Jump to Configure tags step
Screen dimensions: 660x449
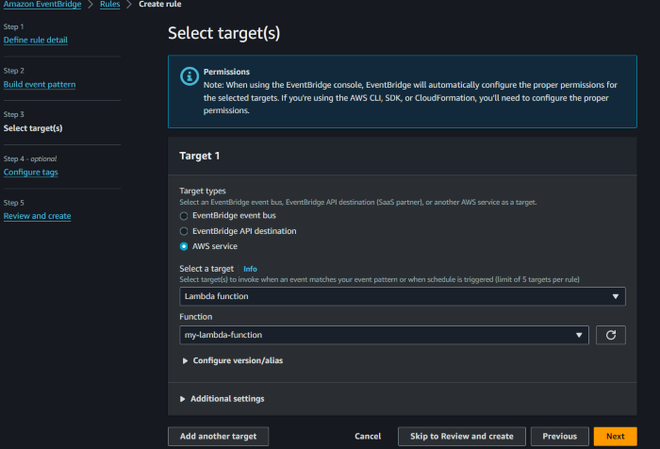pyautogui.click(x=31, y=172)
